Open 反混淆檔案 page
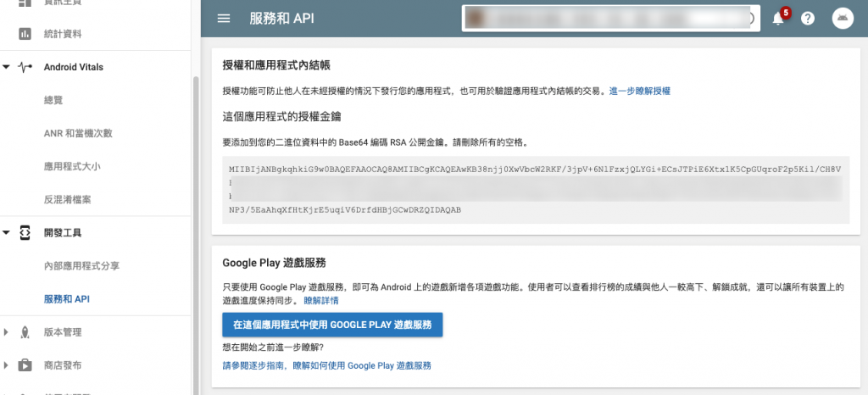The height and width of the screenshot is (395, 868). [67, 200]
